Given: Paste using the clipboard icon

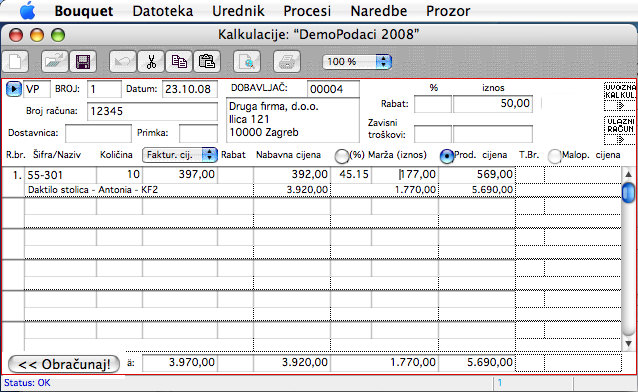Looking at the screenshot, I should [207, 62].
